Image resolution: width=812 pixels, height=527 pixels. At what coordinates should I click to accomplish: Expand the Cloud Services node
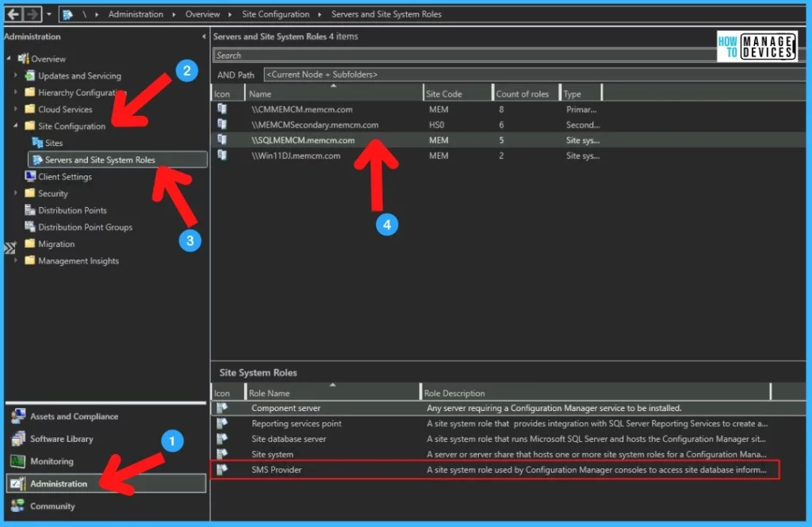[x=16, y=109]
